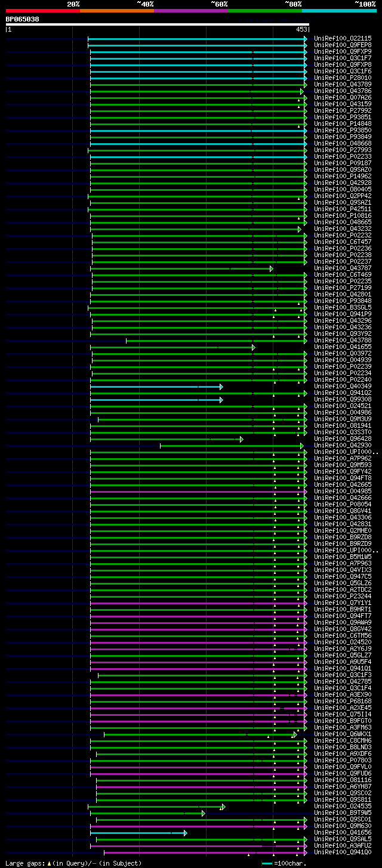The image size is (382, 868).
Task: Select the UniRef100_A3AFU2 entry
Action: click(x=343, y=846)
